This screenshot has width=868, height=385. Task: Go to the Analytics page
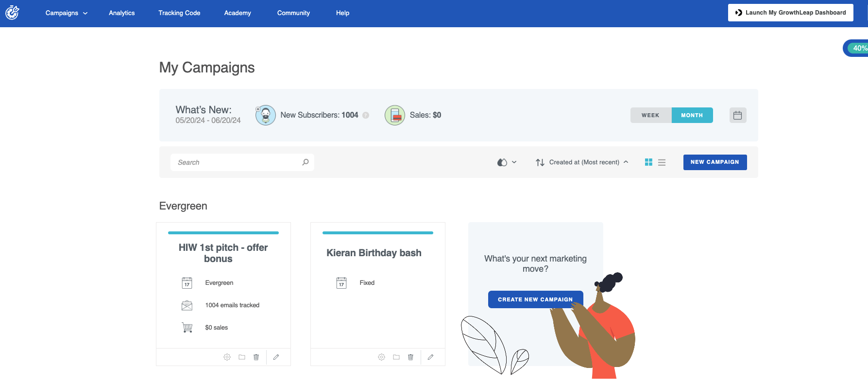[121, 13]
